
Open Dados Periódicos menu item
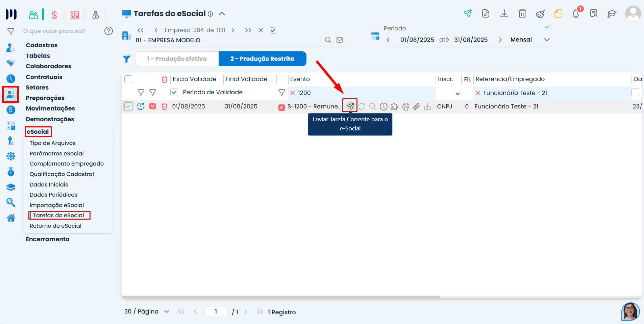click(53, 195)
